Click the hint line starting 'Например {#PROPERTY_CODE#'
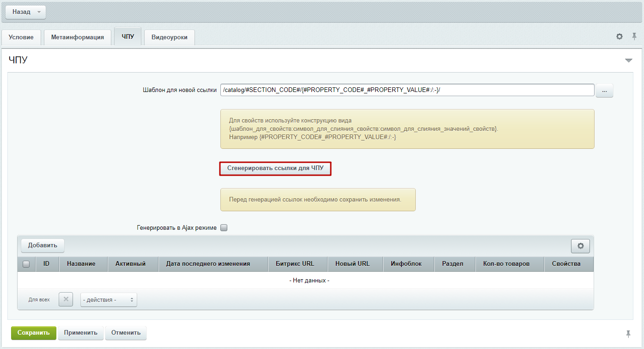Image resolution: width=644 pixels, height=349 pixels. pyautogui.click(x=312, y=137)
